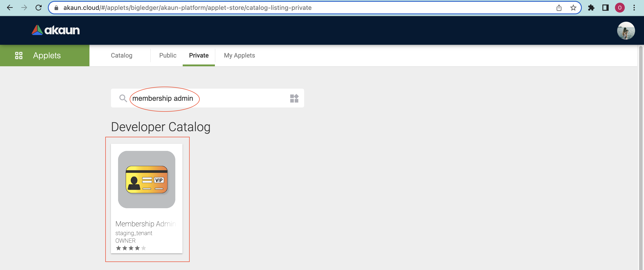Open the Catalog tab
644x270 pixels.
(x=121, y=55)
